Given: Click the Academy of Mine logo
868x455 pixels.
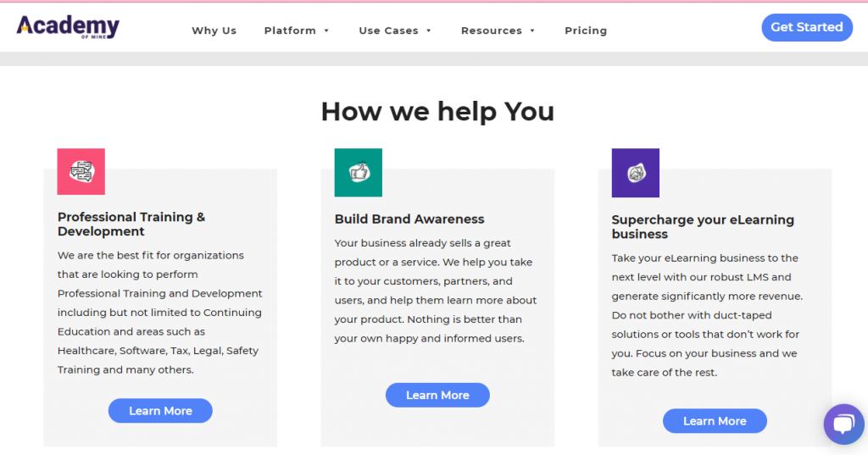Looking at the screenshot, I should (x=68, y=27).
